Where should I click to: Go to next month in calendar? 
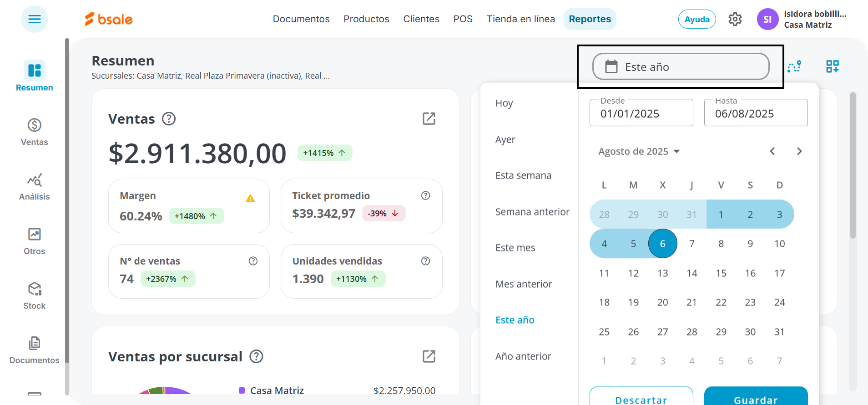[799, 151]
